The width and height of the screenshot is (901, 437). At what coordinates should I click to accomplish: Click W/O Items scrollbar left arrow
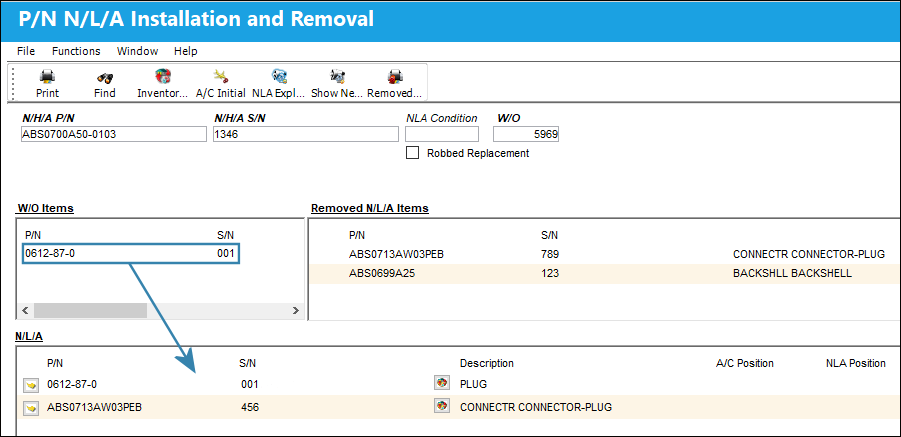pos(25,311)
